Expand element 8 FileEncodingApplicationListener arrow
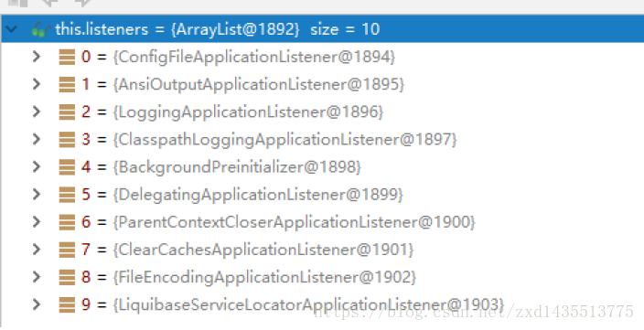Screen dimensions: 644x330 click(x=37, y=277)
